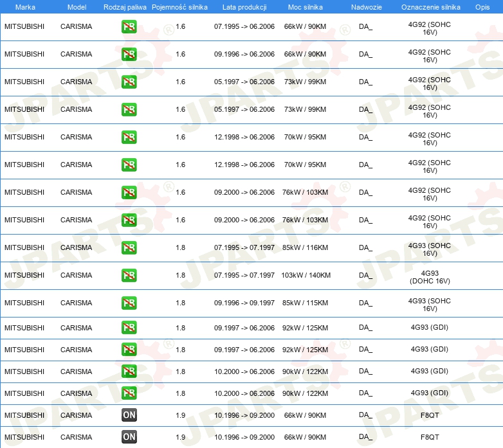Select the Pojemność silnika column header
The height and width of the screenshot is (448, 503).
point(179,7)
